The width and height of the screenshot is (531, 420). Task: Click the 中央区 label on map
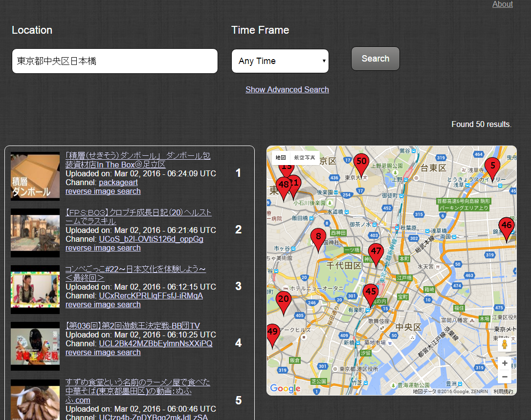click(x=408, y=327)
